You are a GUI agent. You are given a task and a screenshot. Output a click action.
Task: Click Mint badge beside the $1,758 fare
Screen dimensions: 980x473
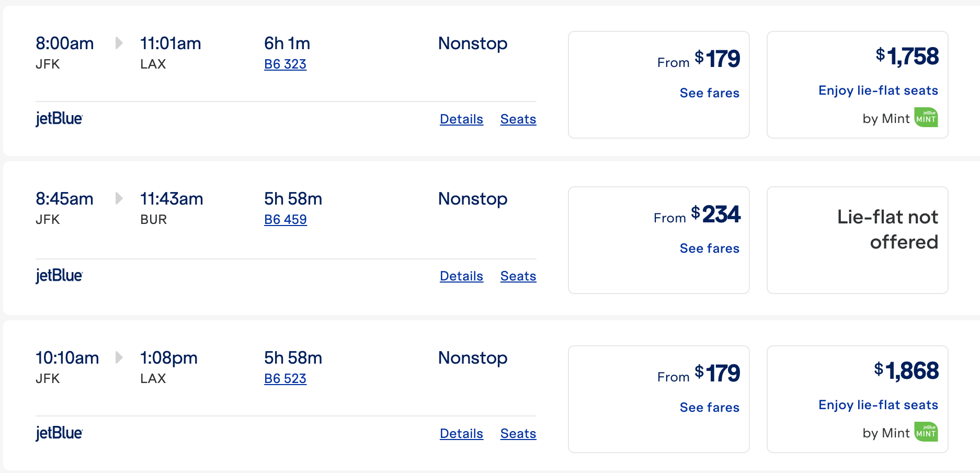tap(926, 117)
